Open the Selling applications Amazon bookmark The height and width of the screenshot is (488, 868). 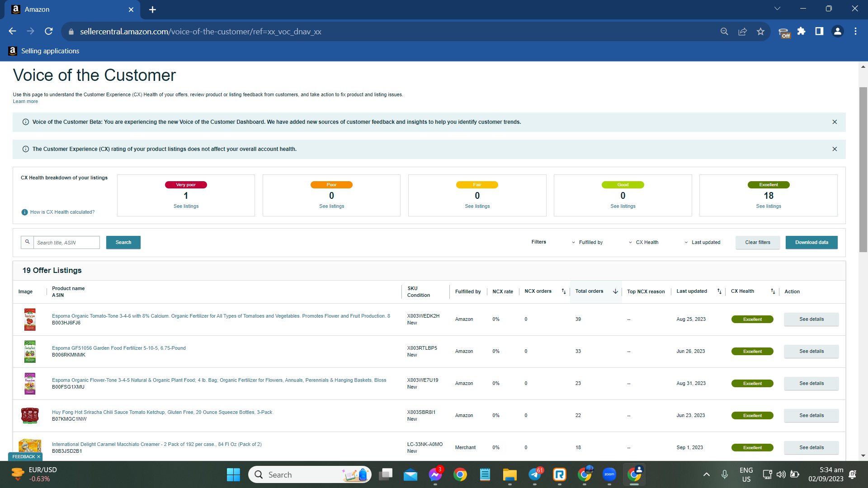pyautogui.click(x=44, y=51)
